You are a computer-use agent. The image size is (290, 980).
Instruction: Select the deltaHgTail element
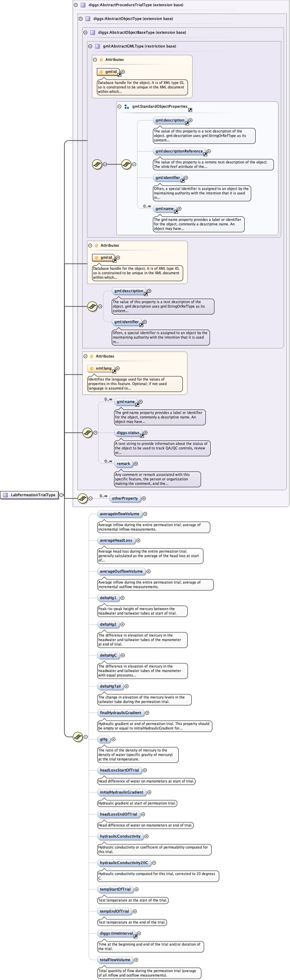click(x=110, y=686)
